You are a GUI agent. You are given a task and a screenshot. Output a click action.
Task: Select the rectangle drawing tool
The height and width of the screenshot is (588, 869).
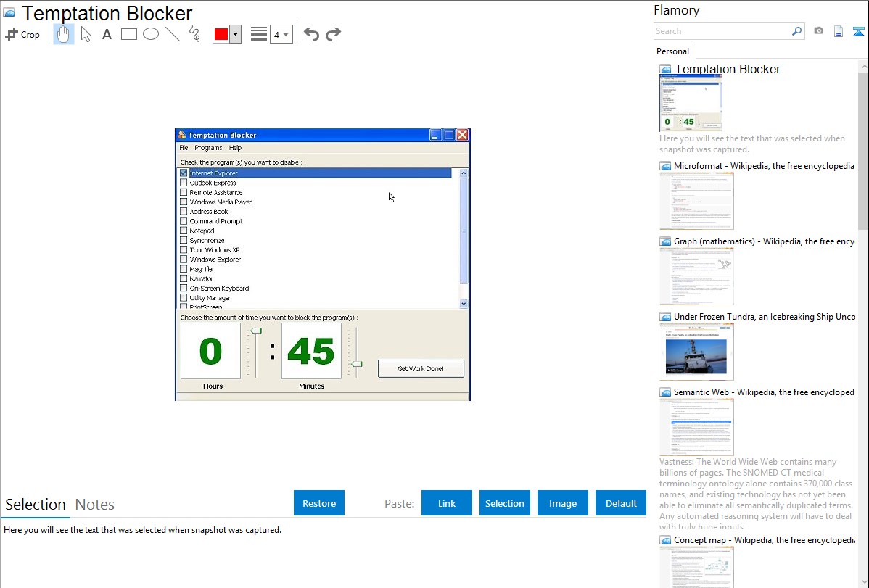click(x=128, y=34)
